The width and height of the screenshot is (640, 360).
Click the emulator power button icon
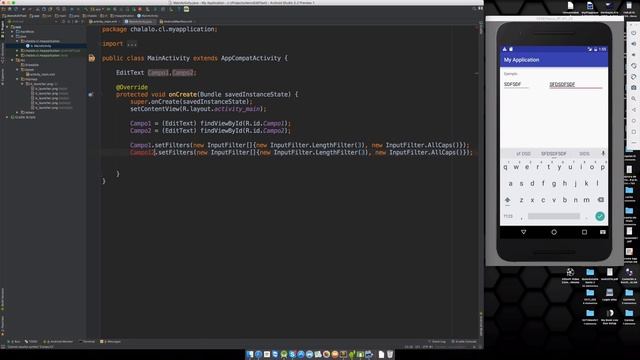(633, 33)
